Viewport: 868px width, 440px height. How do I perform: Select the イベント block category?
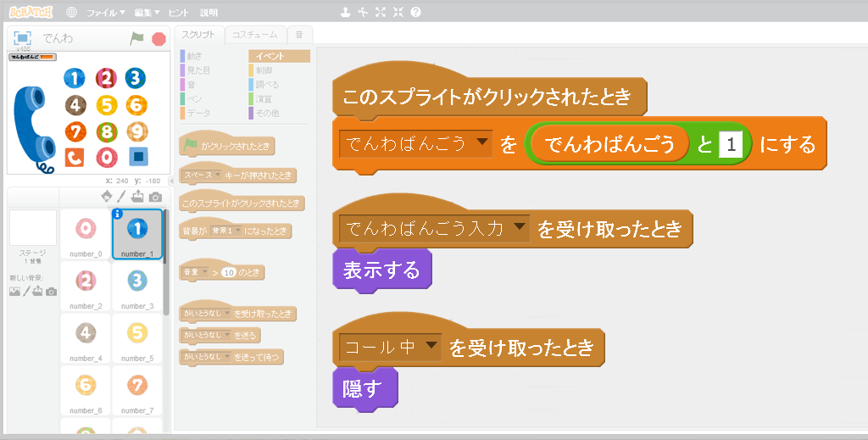pos(279,56)
